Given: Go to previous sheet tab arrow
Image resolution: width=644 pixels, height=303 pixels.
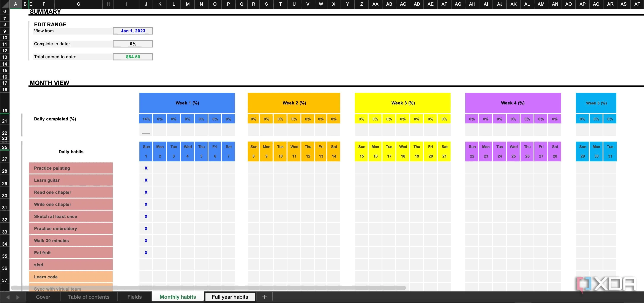Looking at the screenshot, I should (x=8, y=297).
